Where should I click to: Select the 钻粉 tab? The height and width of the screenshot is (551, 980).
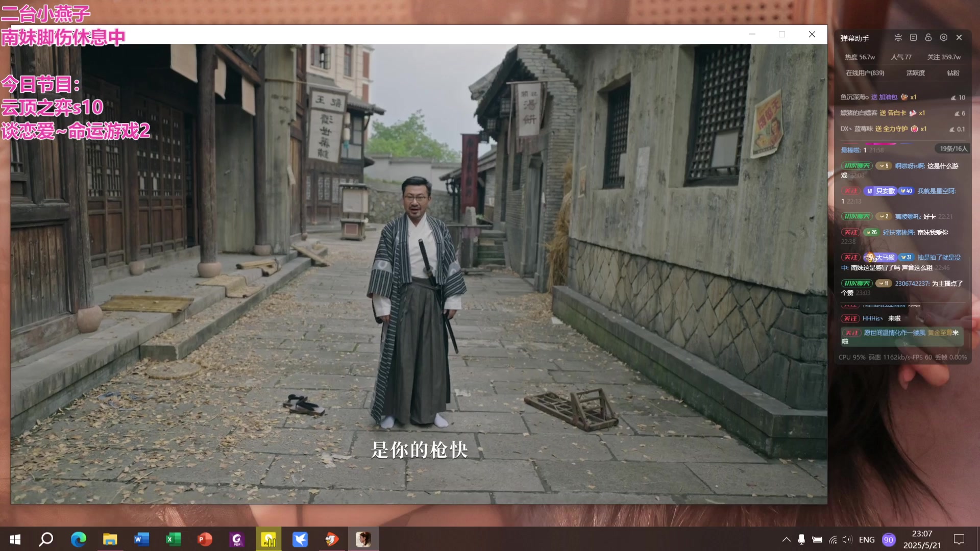coord(953,73)
